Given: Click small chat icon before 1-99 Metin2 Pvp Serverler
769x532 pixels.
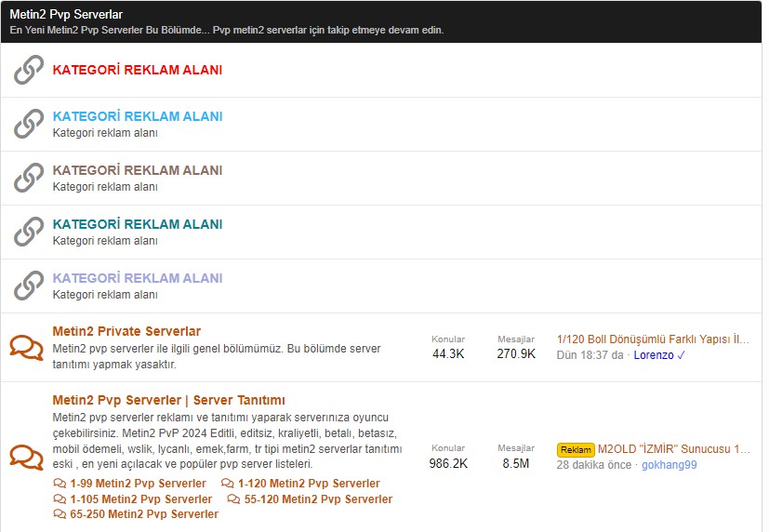Looking at the screenshot, I should point(60,484).
